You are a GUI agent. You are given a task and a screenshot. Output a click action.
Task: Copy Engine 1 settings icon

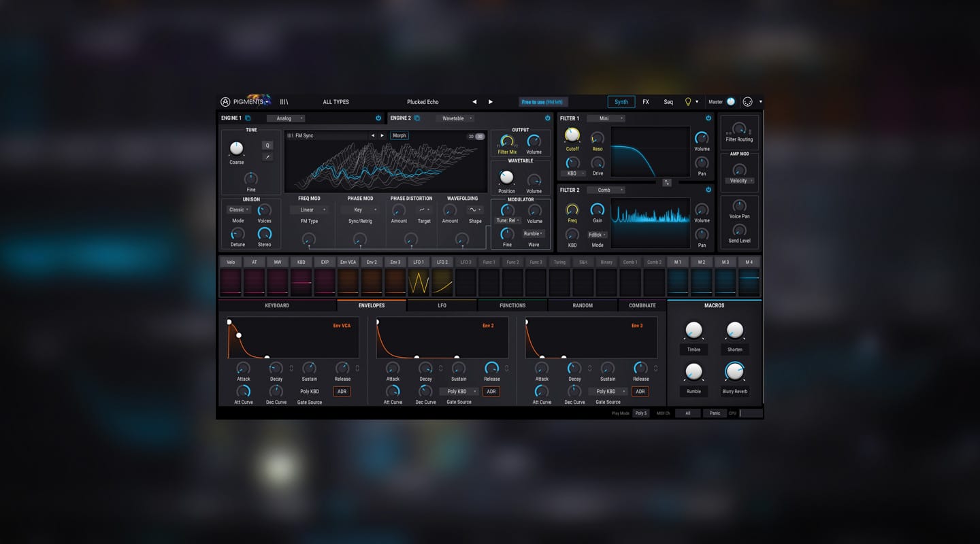248,118
